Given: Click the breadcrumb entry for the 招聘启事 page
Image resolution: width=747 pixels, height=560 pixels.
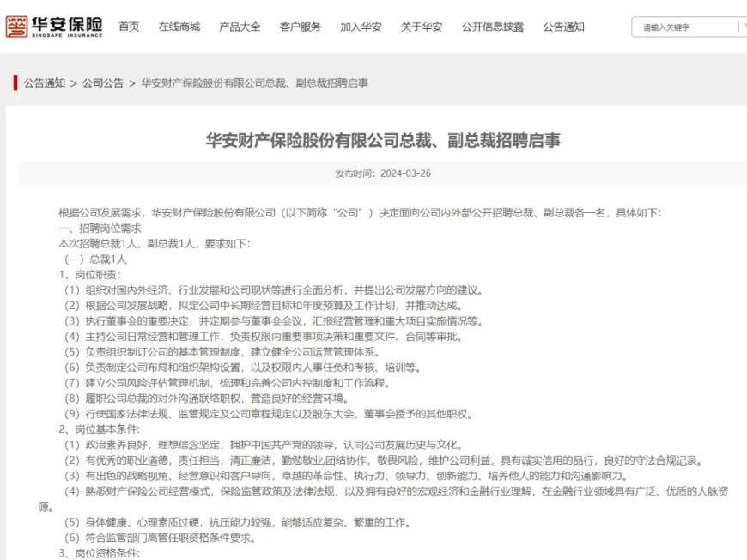Looking at the screenshot, I should click(254, 83).
